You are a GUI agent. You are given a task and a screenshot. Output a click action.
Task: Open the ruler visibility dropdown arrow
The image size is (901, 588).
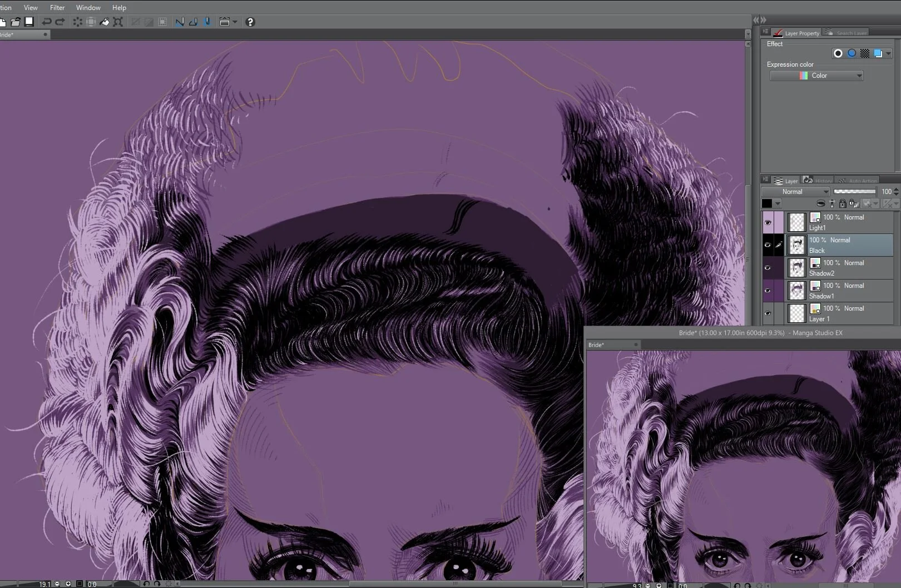tap(896, 203)
